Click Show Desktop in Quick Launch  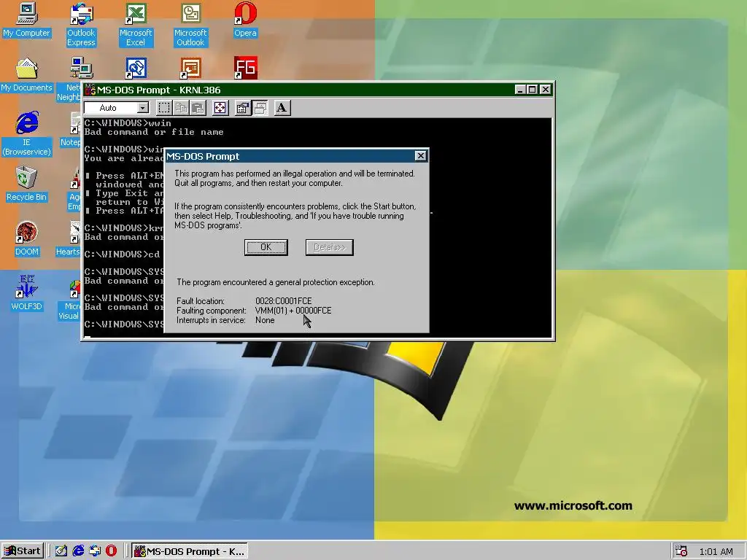pyautogui.click(x=61, y=551)
